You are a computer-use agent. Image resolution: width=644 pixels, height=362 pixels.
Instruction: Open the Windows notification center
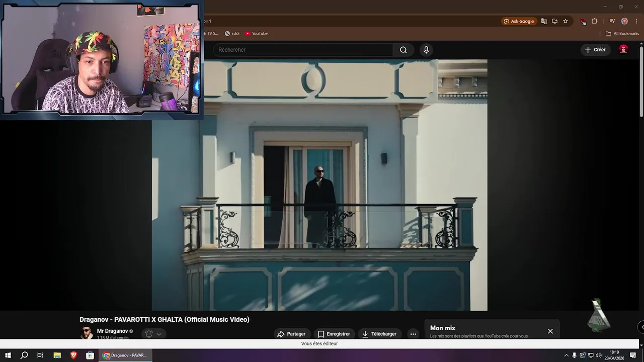tap(633, 355)
